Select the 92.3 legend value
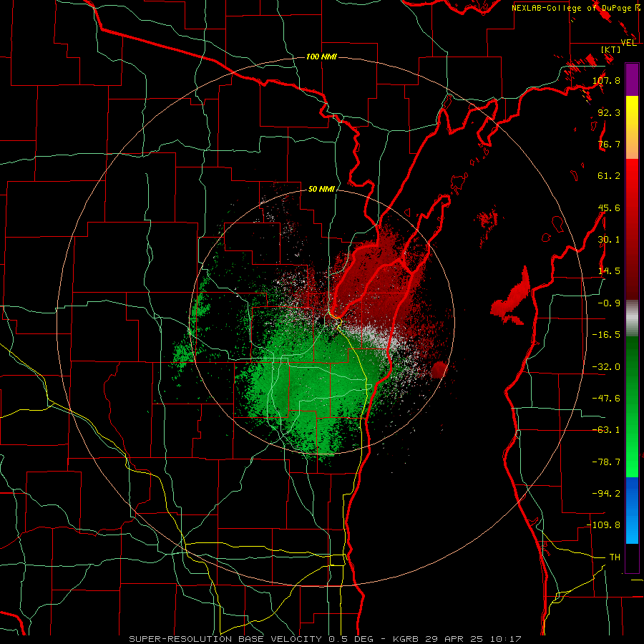 click(x=609, y=112)
